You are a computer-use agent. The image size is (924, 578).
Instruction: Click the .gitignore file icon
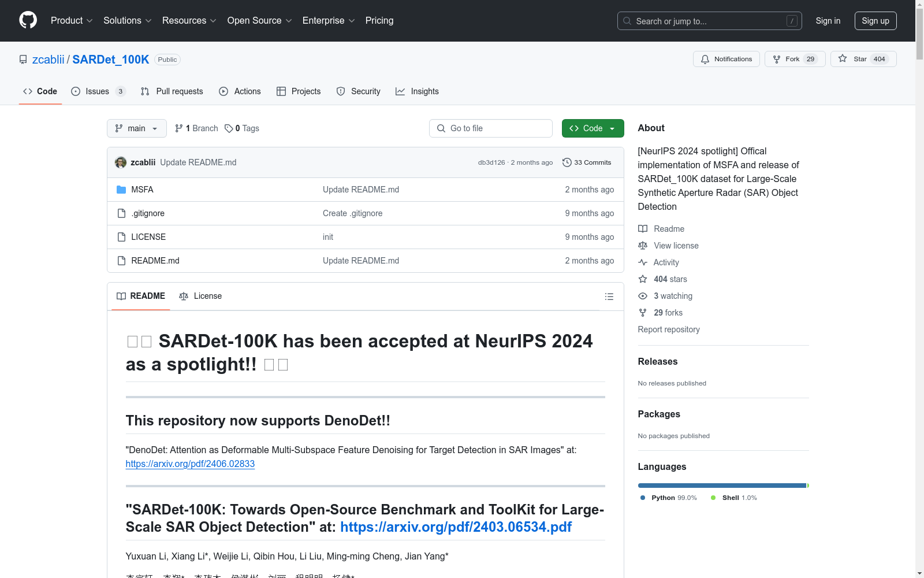(121, 213)
